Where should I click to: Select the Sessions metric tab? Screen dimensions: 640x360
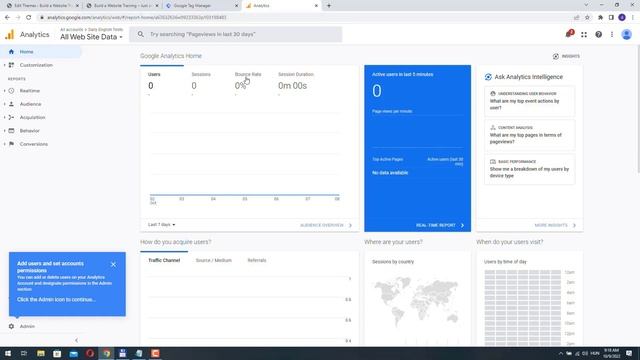click(205, 81)
